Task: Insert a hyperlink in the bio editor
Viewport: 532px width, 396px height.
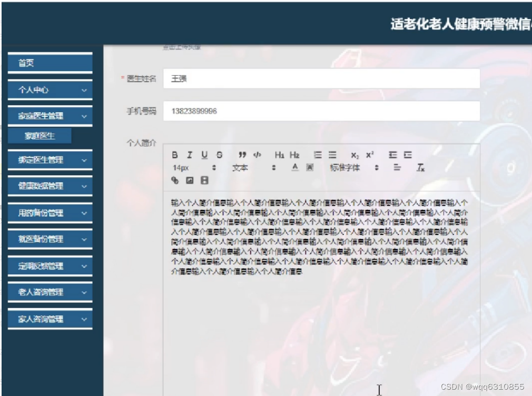Action: (175, 180)
